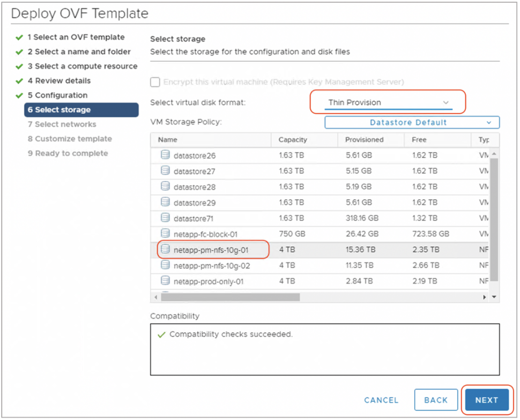The width and height of the screenshot is (520, 420).
Task: Click the datastore icon beside netapp-fc-block-01
Action: click(165, 234)
